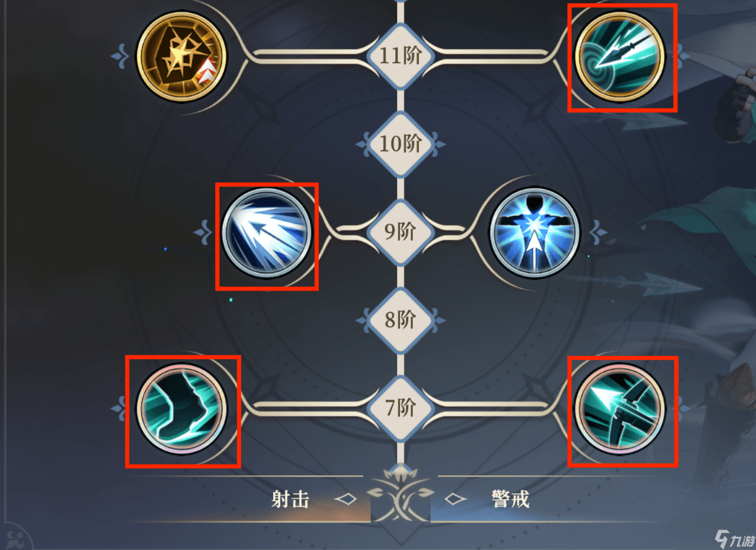Viewport: 756px width, 550px height.
Task: Click the ornament left of the golden skill
Action: click(120, 56)
